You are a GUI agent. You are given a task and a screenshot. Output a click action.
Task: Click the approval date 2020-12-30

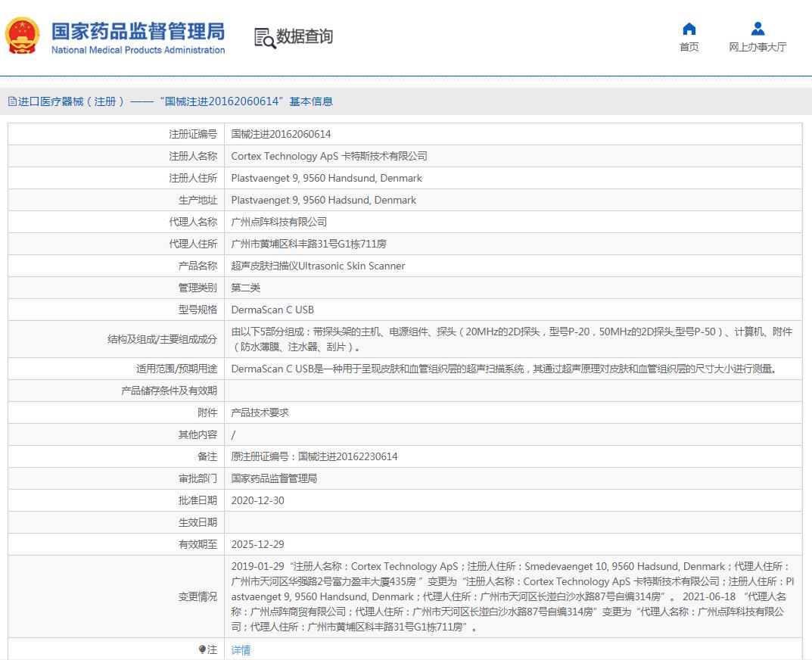click(257, 500)
